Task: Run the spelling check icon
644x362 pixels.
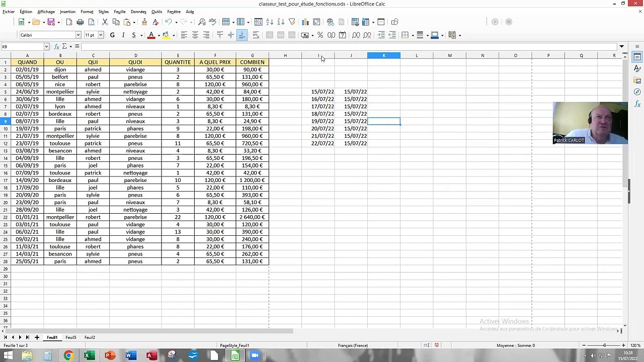Action: [x=212, y=22]
